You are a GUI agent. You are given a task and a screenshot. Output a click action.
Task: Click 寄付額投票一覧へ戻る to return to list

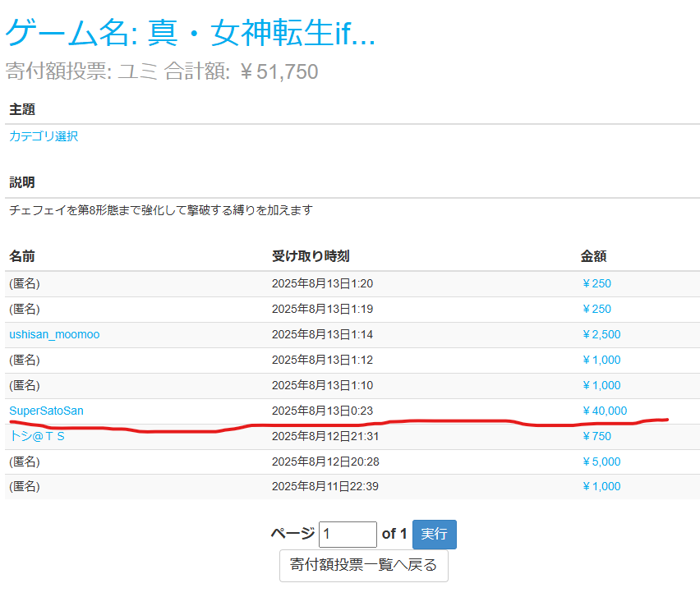click(x=363, y=565)
